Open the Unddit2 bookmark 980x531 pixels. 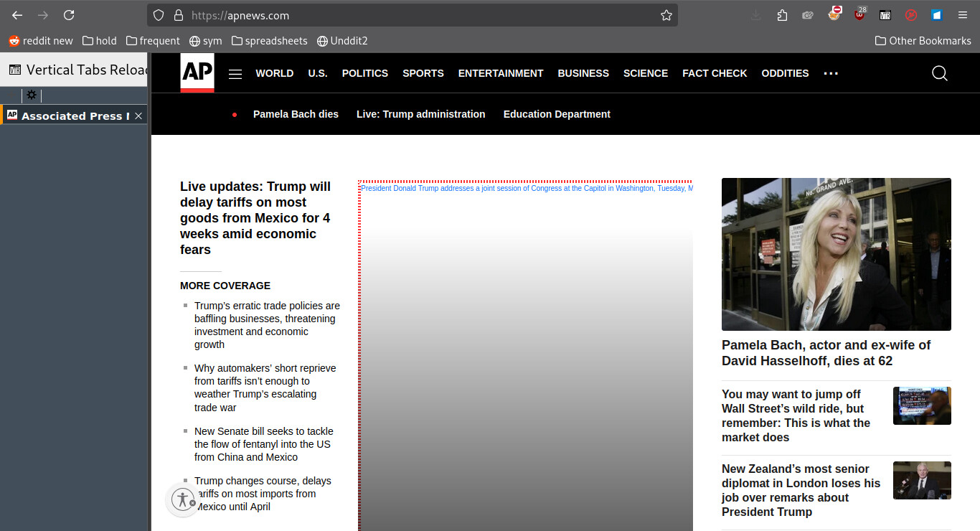coord(343,41)
